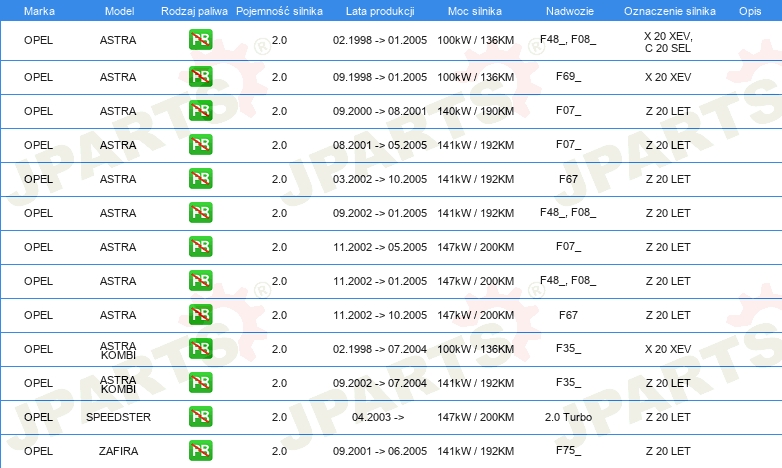Click the Pojemność silnika column header
The image size is (782, 468).
279,11
